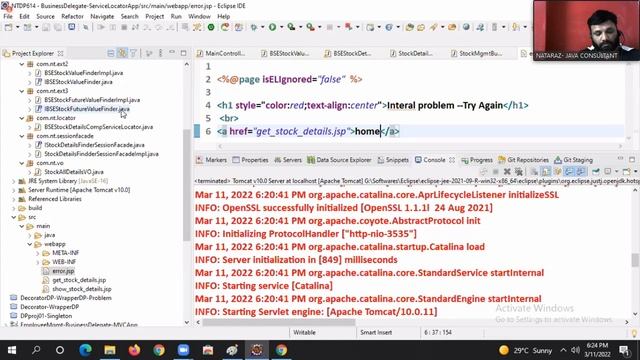Click the Smart Insert status entry

376,333
